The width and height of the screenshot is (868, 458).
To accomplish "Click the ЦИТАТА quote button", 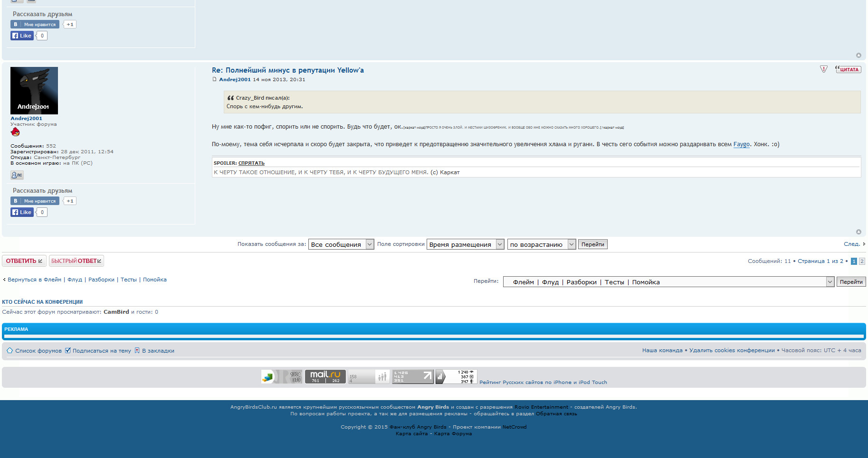I will (848, 69).
